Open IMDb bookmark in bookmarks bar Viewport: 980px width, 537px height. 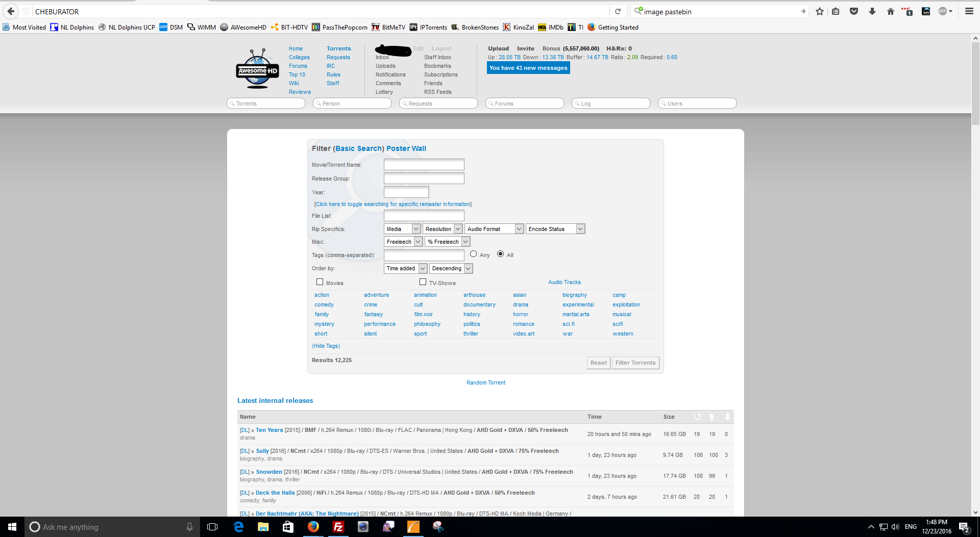coord(551,28)
